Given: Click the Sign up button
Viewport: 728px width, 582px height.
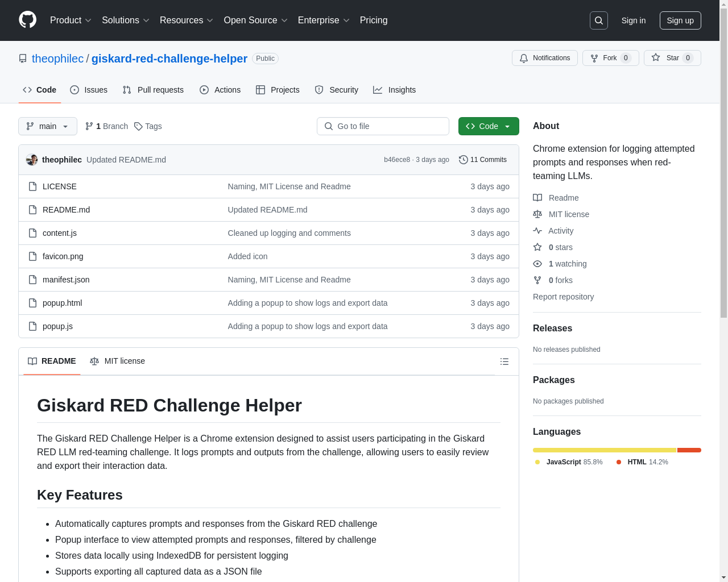Looking at the screenshot, I should (x=680, y=20).
